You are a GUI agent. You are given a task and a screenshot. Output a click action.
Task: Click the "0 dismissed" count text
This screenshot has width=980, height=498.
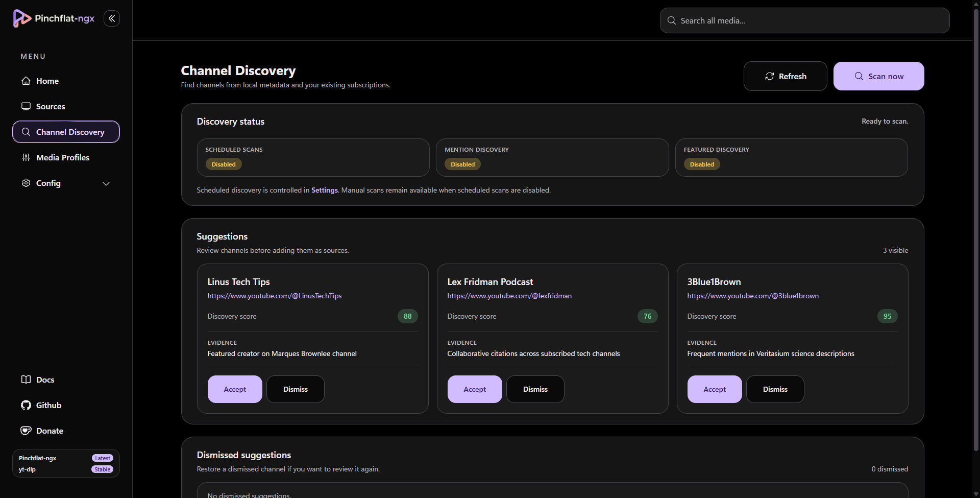890,469
